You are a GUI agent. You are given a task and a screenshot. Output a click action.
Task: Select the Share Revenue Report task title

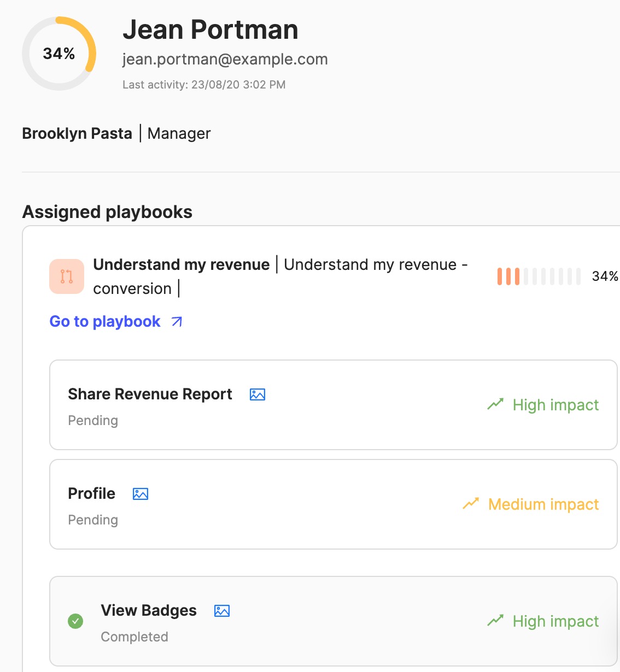pos(150,394)
